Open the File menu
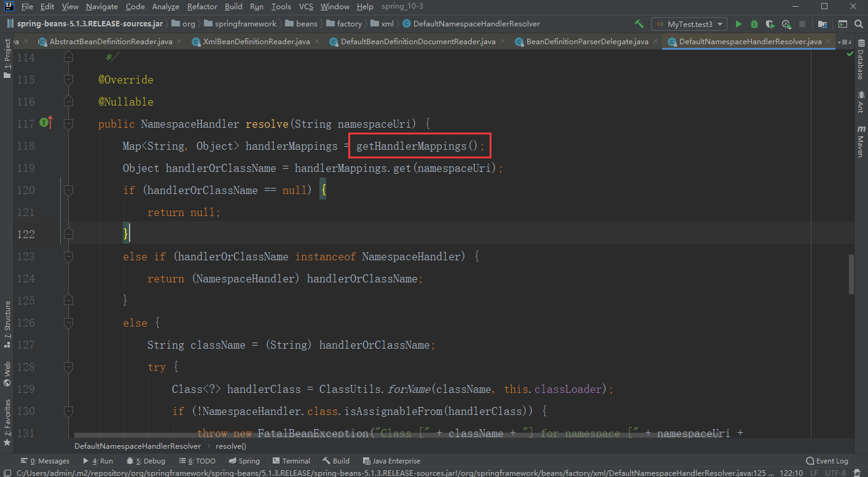Image resolution: width=868 pixels, height=477 pixels. (26, 7)
